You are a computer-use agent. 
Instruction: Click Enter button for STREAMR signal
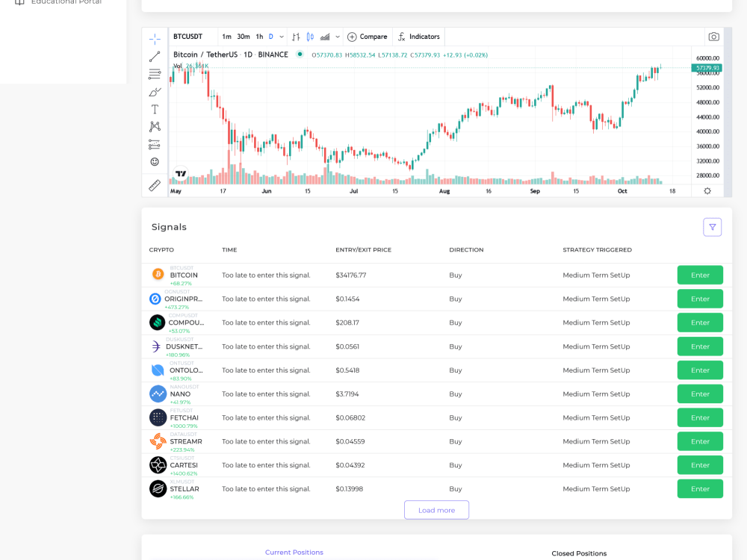coord(700,441)
